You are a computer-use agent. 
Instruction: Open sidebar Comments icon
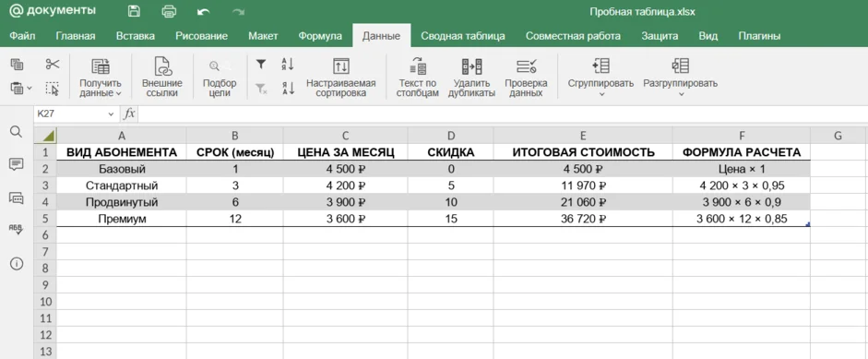point(17,164)
